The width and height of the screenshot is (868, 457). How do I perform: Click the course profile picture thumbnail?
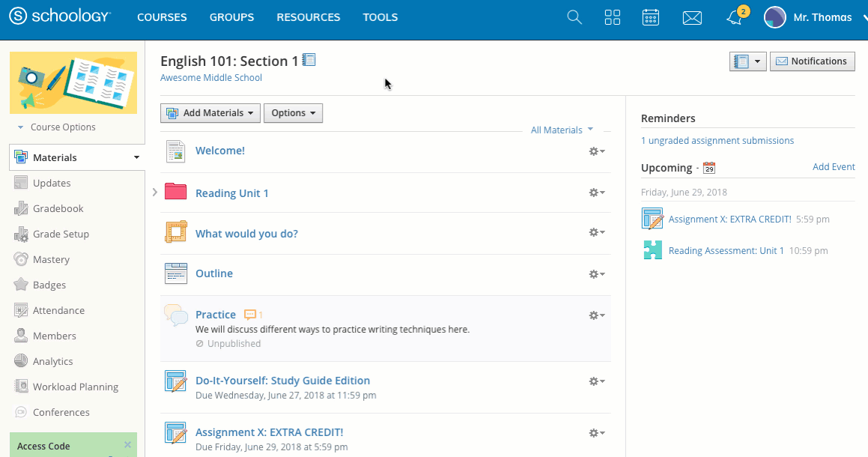73,82
